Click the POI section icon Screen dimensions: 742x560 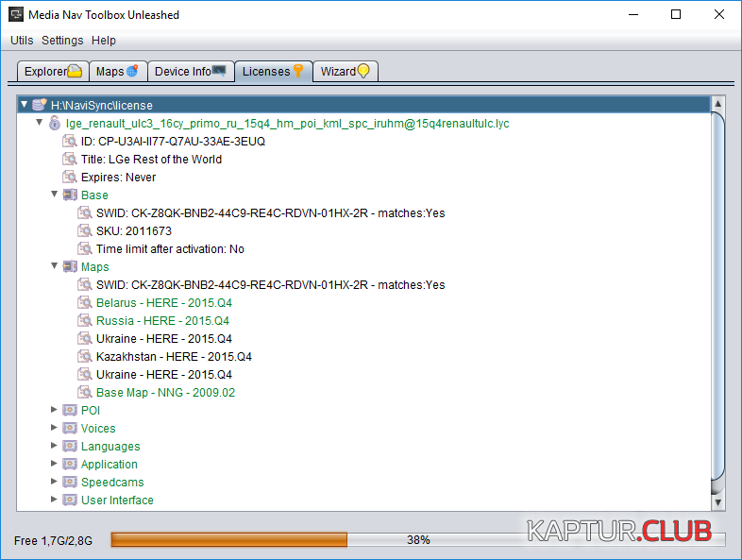(70, 410)
